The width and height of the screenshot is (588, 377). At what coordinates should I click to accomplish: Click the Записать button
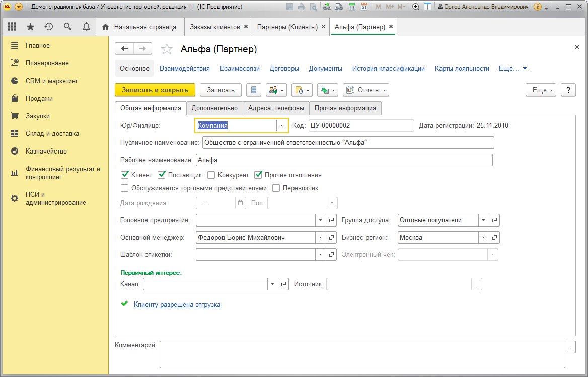pos(221,90)
